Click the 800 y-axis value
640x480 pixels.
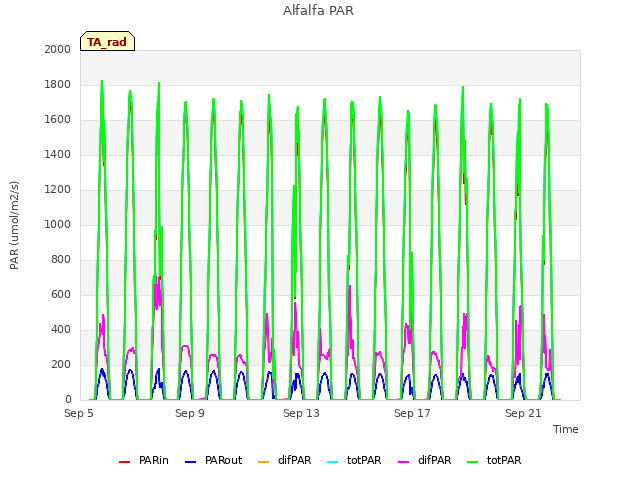pos(61,260)
